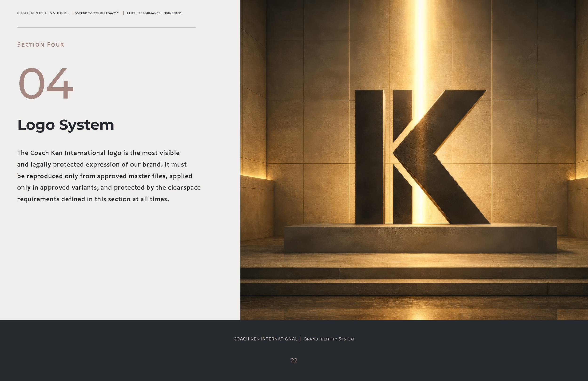Click the K monument image
588x381 pixels.
click(414, 160)
